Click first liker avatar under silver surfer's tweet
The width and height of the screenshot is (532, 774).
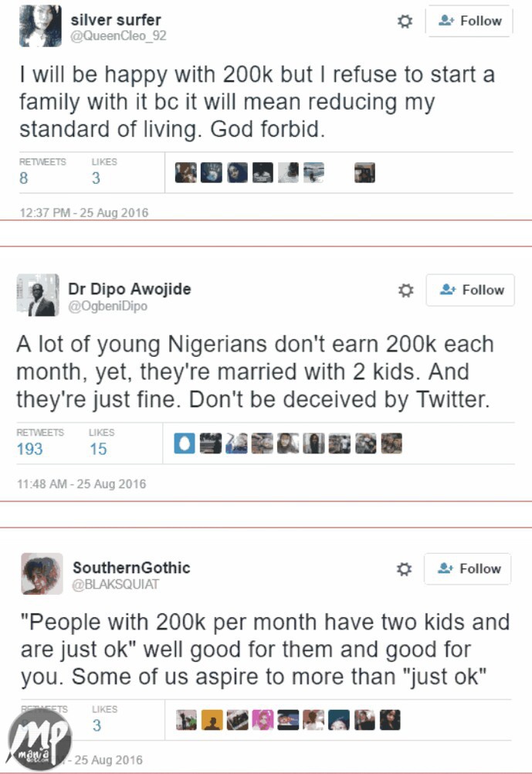[x=185, y=172]
